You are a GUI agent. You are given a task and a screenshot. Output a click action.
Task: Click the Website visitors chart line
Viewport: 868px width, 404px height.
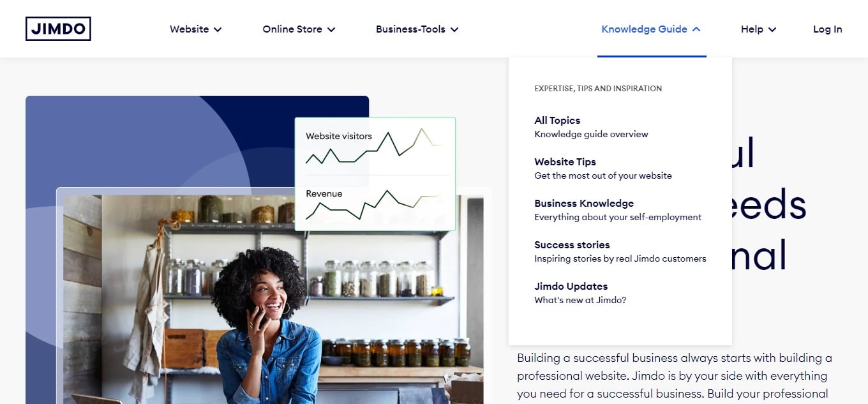tap(375, 146)
